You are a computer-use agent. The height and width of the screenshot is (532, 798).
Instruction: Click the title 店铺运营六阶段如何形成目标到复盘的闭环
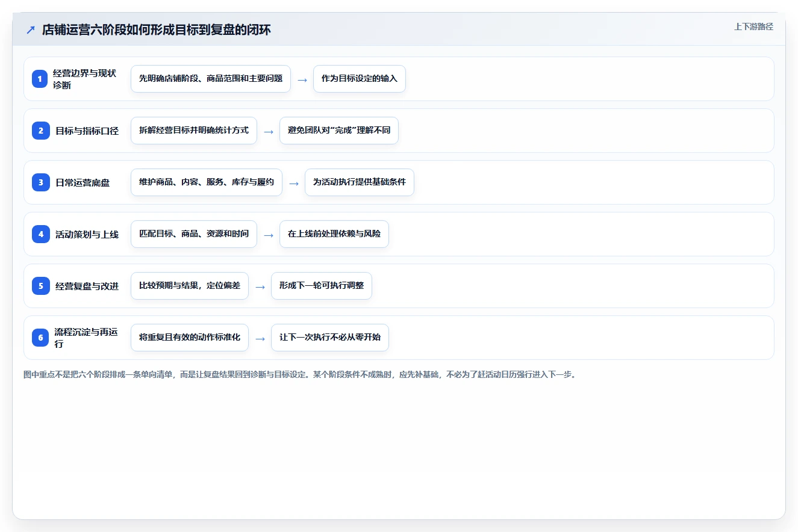[x=157, y=29]
